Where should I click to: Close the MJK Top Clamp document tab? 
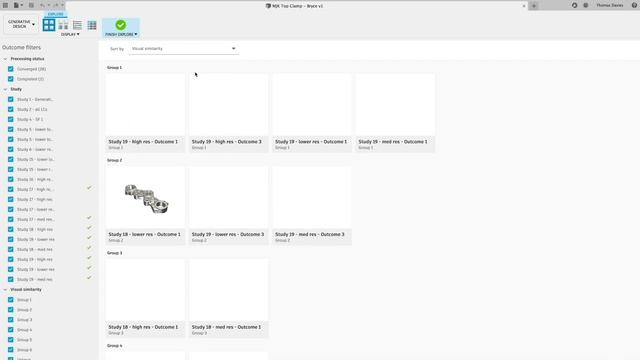[x=524, y=6]
